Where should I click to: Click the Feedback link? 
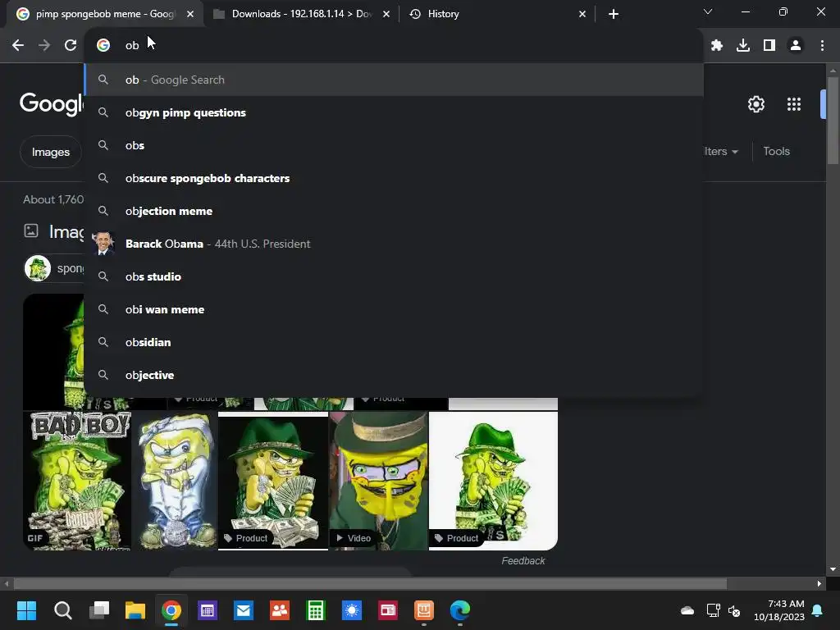(523, 561)
